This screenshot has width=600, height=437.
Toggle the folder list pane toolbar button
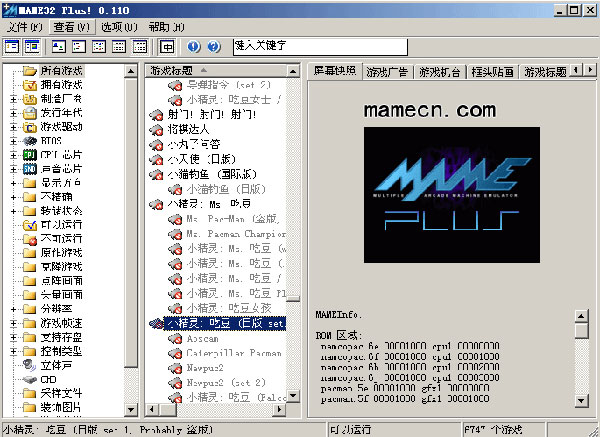coord(12,47)
